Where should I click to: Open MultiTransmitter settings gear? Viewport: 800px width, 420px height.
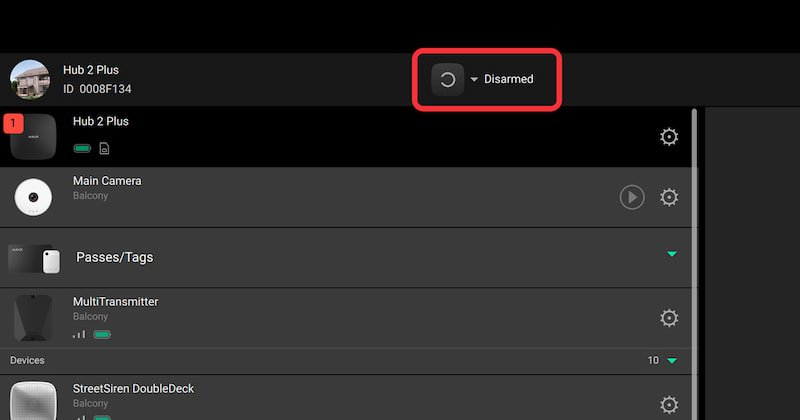(669, 318)
